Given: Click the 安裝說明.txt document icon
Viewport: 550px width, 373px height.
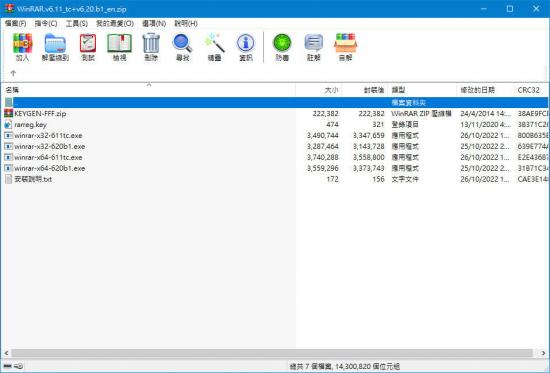Looking at the screenshot, I should click(x=8, y=179).
